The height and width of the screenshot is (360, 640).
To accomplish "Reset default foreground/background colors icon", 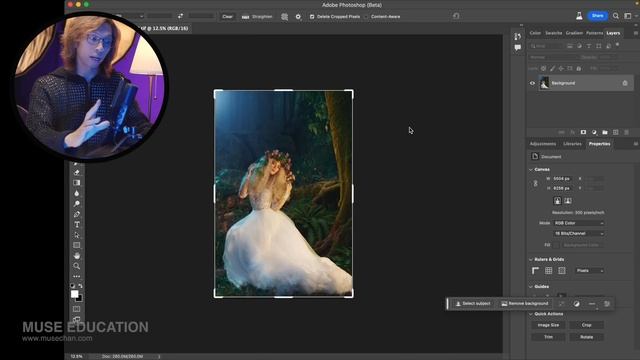I will coord(73,286).
